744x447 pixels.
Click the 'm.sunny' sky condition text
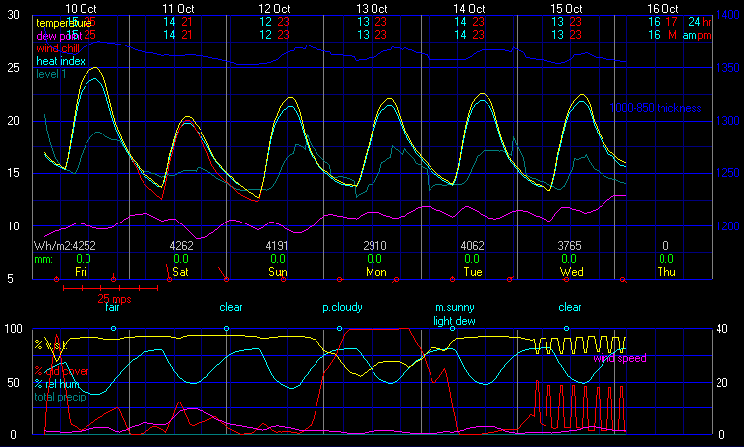[x=454, y=308]
